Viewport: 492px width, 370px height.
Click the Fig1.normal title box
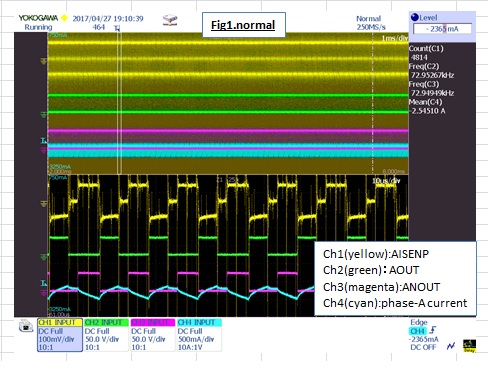click(x=244, y=25)
